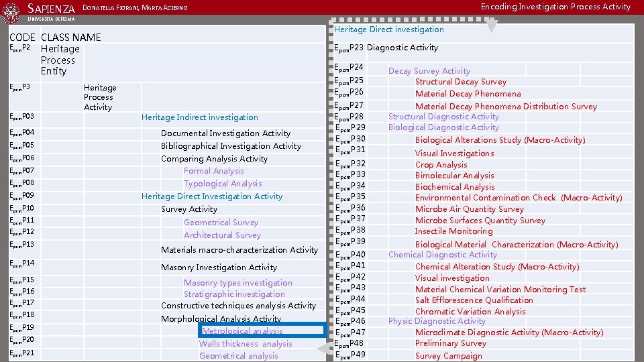
Task: Click the 'Crop Analysis' entry
Action: [441, 165]
